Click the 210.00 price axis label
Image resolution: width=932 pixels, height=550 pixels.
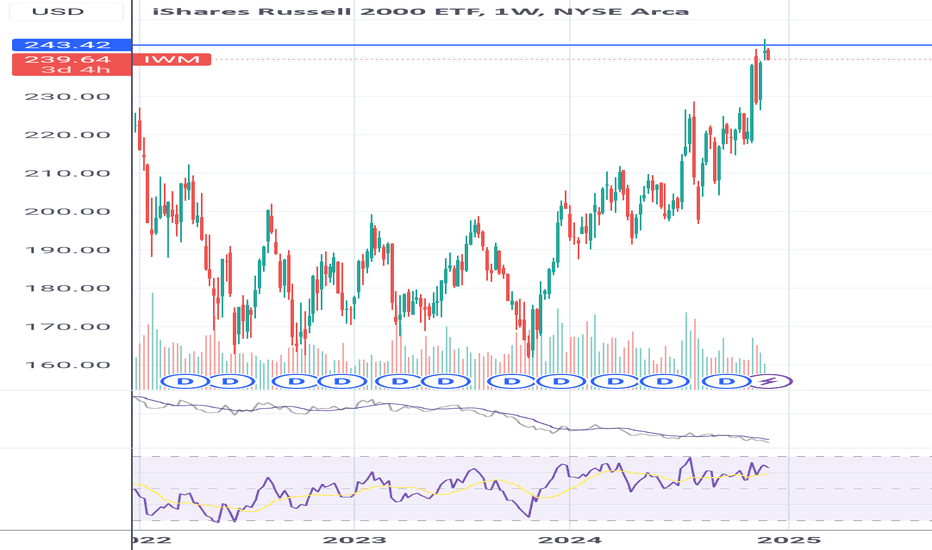click(x=68, y=174)
